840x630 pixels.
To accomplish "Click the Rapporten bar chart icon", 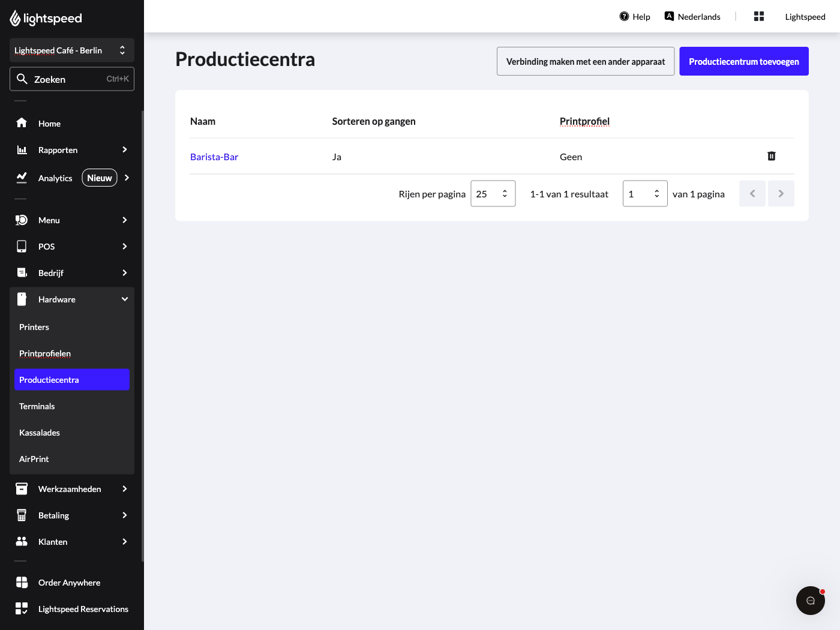I will 22,149.
